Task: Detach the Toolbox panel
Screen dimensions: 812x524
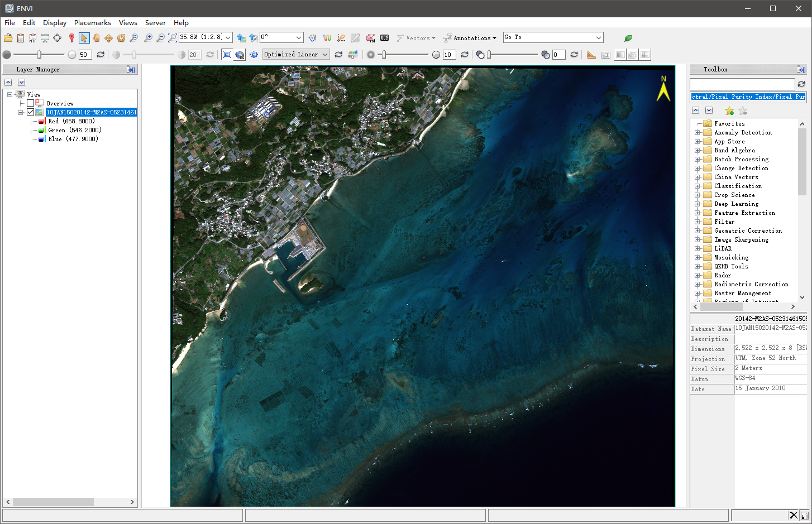Action: [x=801, y=69]
